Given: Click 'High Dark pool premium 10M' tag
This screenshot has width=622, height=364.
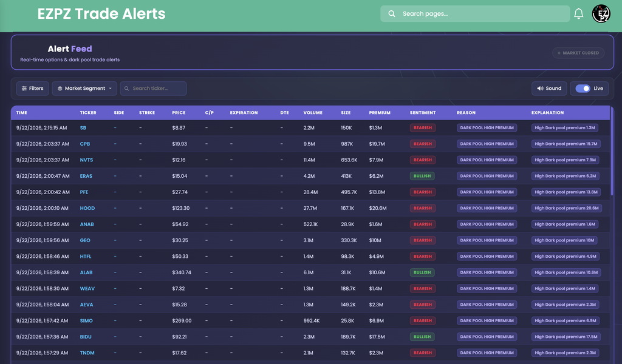Looking at the screenshot, I should pyautogui.click(x=564, y=240).
